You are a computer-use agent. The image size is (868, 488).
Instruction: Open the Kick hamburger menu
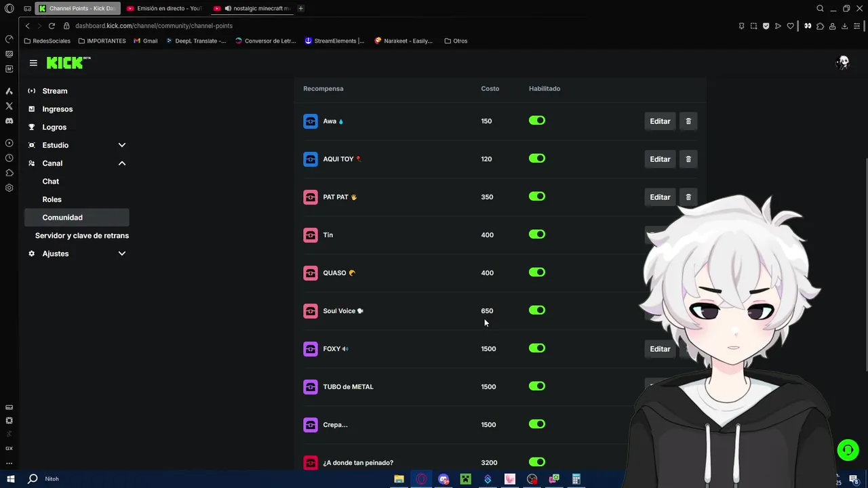click(x=33, y=63)
